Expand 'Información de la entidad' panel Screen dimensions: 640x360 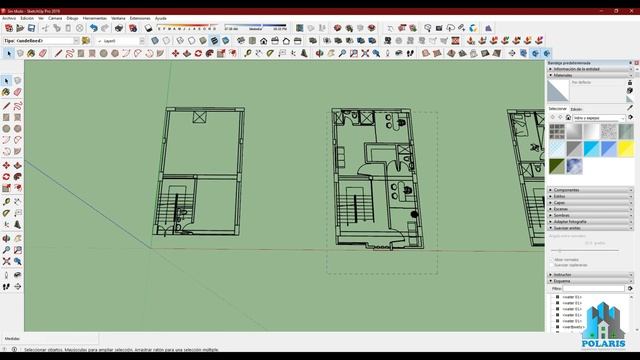(x=590, y=69)
